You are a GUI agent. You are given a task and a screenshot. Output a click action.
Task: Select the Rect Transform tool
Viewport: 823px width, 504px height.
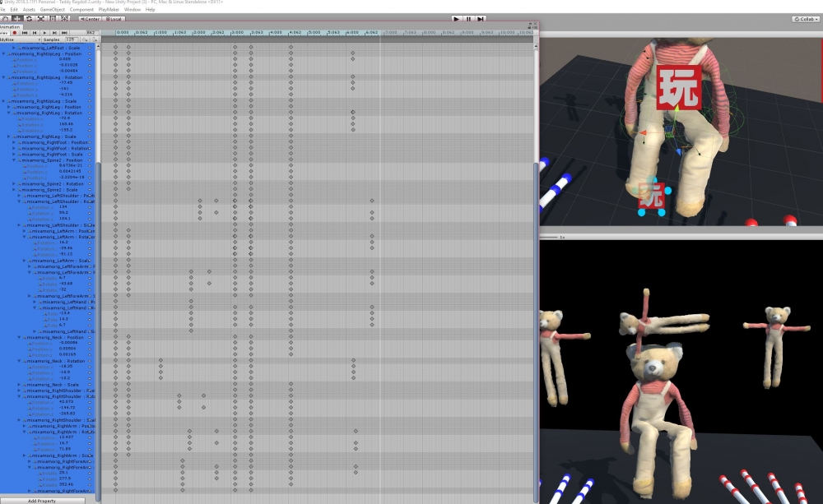coord(53,18)
